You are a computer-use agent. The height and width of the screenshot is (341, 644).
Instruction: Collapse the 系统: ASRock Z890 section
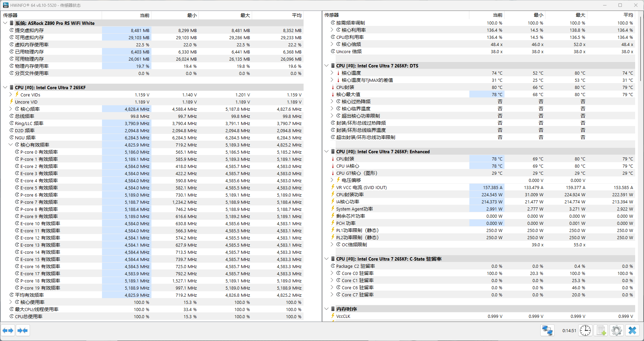pos(5,23)
